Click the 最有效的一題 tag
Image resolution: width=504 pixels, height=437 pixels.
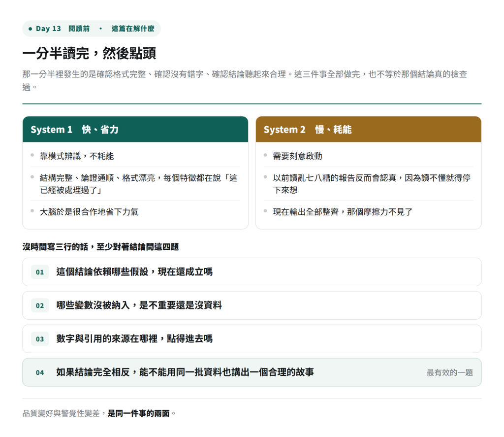(x=450, y=372)
